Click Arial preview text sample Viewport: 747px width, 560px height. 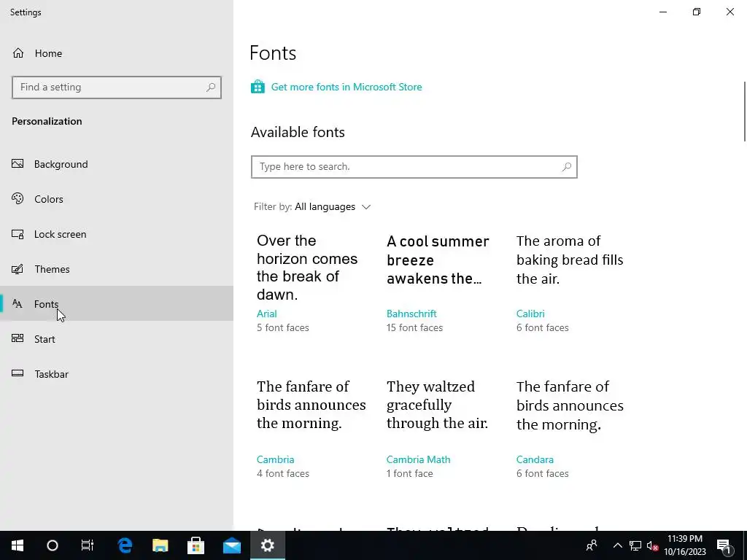[307, 267]
